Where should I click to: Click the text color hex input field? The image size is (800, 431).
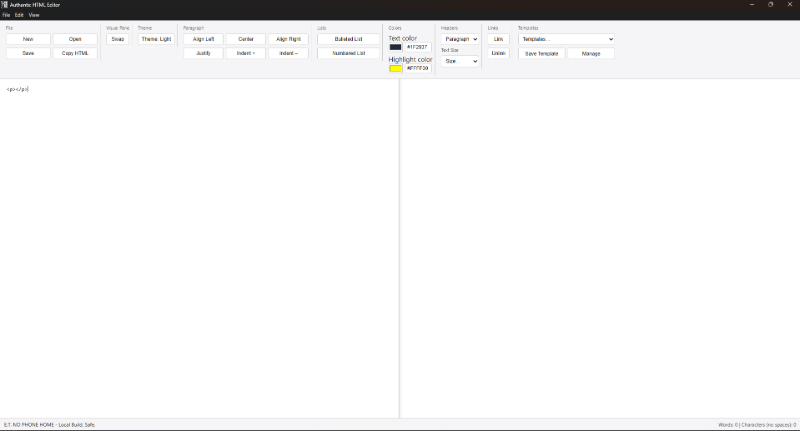click(418, 47)
